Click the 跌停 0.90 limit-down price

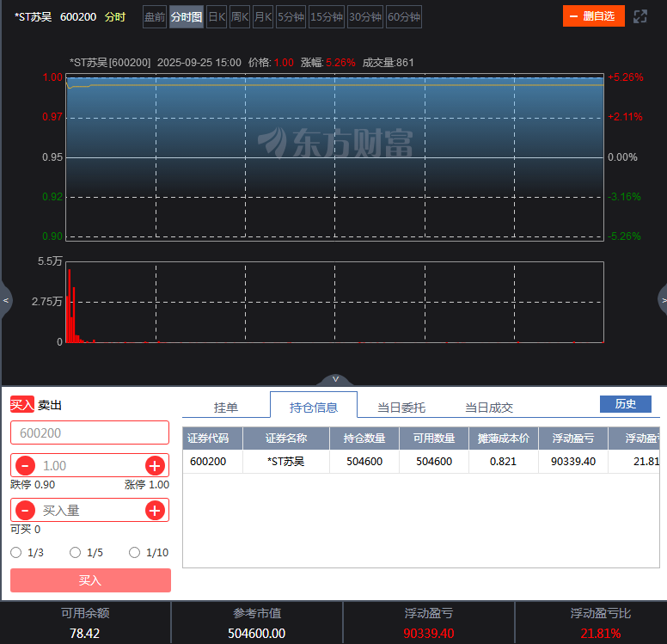coord(33,485)
